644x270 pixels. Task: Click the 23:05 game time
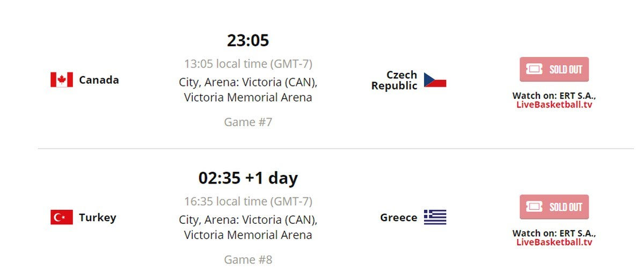click(x=248, y=41)
